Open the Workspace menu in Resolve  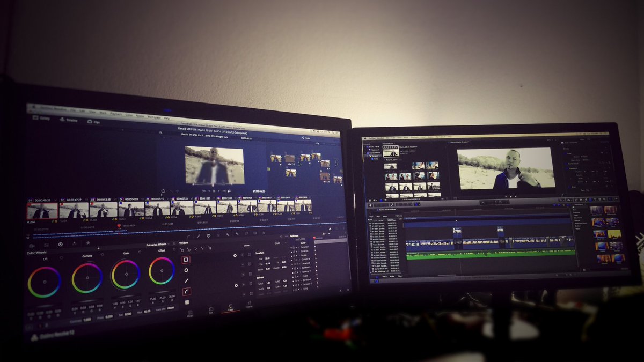tap(155, 116)
